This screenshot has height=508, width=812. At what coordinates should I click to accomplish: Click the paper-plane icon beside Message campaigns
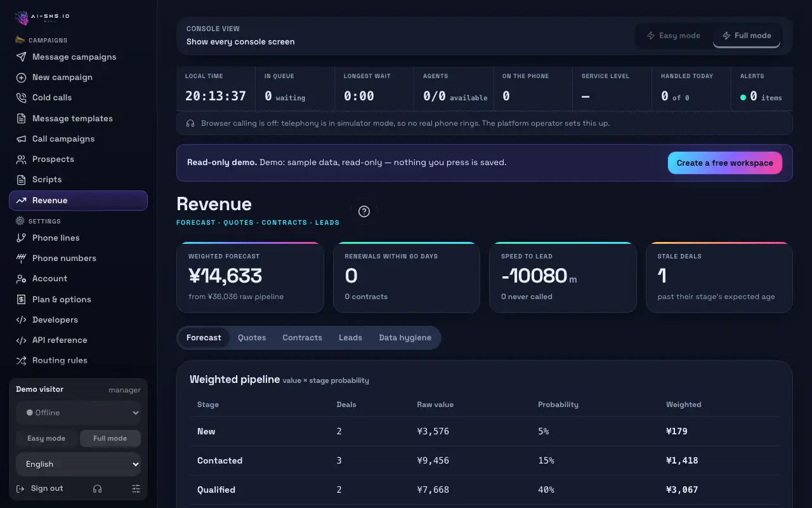pyautogui.click(x=22, y=57)
